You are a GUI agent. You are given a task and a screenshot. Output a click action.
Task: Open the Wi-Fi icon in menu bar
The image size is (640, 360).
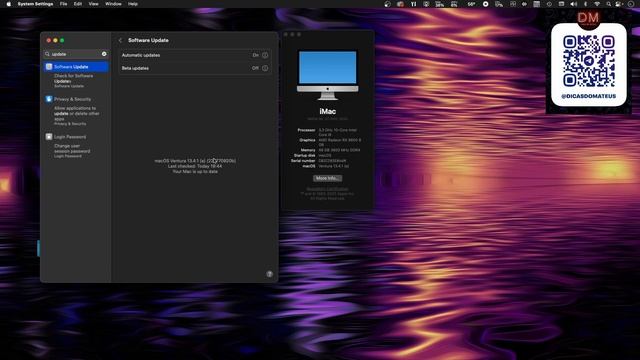coord(597,4)
